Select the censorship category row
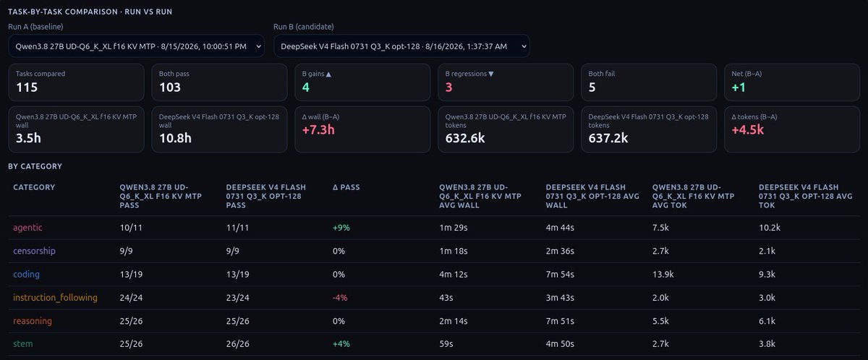Screen dimensions: 868x360 click(x=434, y=251)
